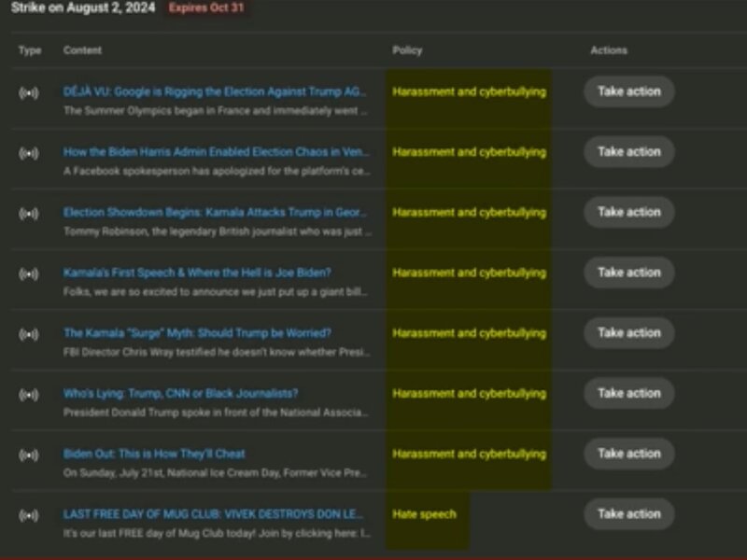Click description 'It's our last FREE day of Mug Club'
The height and width of the screenshot is (560, 747).
pos(217,534)
